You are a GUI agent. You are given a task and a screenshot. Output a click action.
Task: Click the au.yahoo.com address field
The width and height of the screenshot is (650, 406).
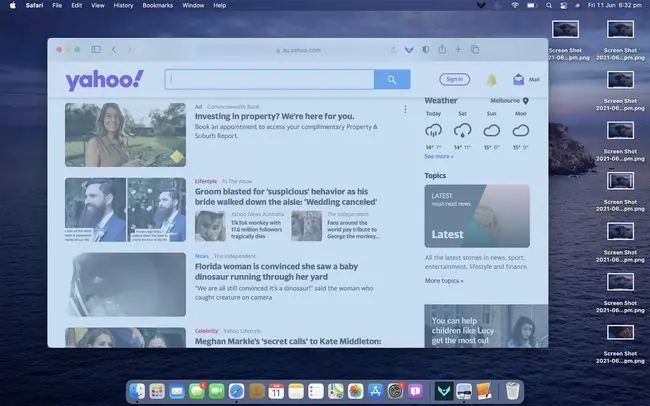[x=298, y=50]
